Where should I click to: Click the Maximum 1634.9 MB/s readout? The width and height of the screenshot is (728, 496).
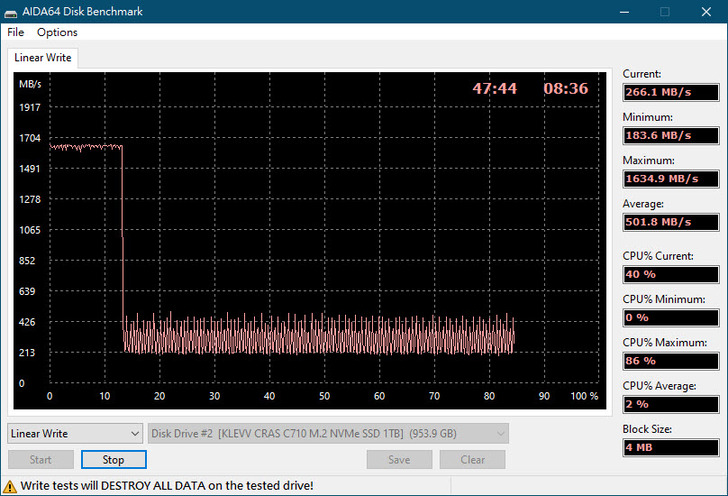671,178
